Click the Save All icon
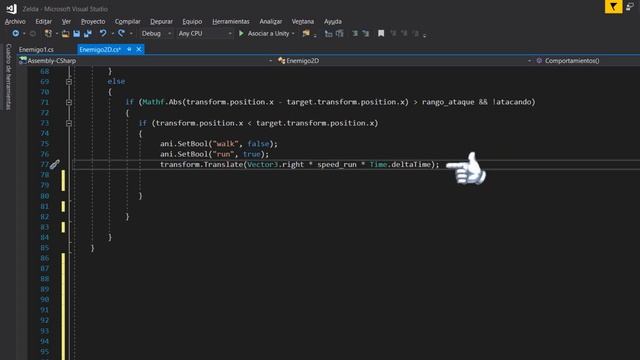Screen dimensions: 640x360 coord(87,33)
